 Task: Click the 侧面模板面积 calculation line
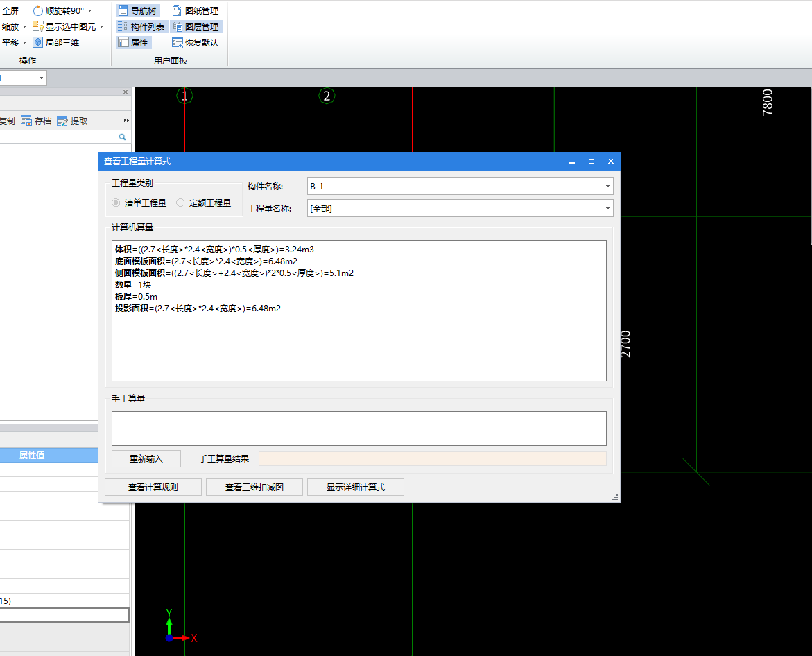point(234,273)
